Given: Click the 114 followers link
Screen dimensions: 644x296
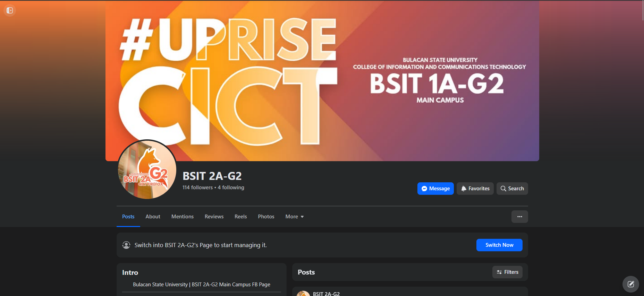Looking at the screenshot, I should point(197,188).
